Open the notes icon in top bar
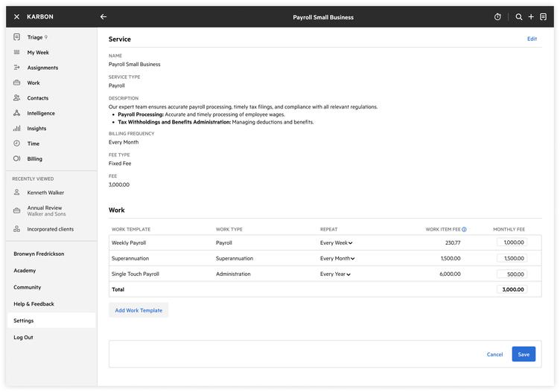Screen dimensions: 560x392 (543, 17)
